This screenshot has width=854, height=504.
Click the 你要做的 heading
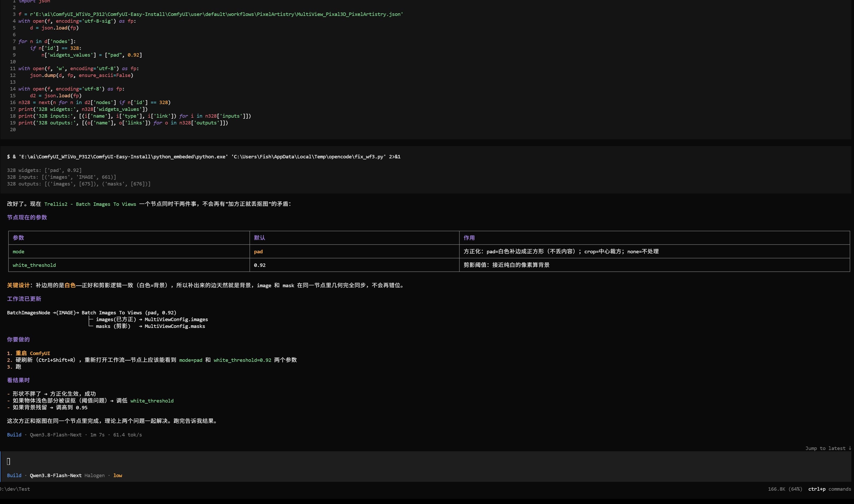point(18,340)
